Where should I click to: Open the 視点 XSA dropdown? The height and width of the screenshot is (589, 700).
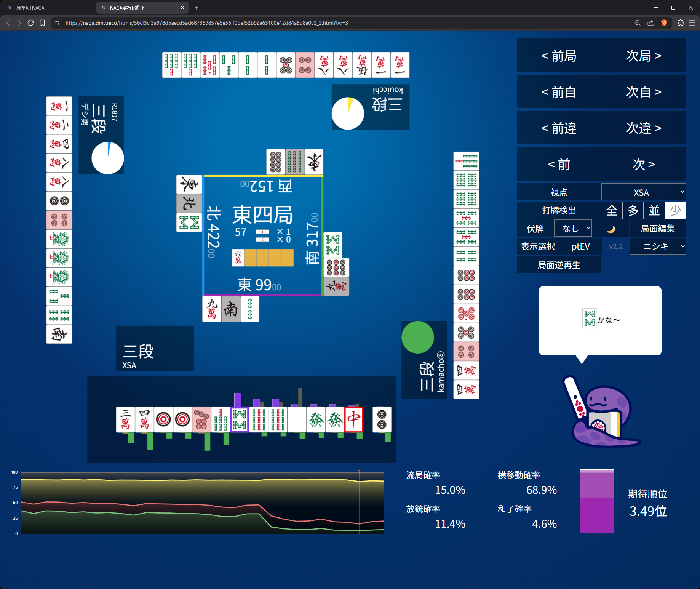click(x=643, y=192)
